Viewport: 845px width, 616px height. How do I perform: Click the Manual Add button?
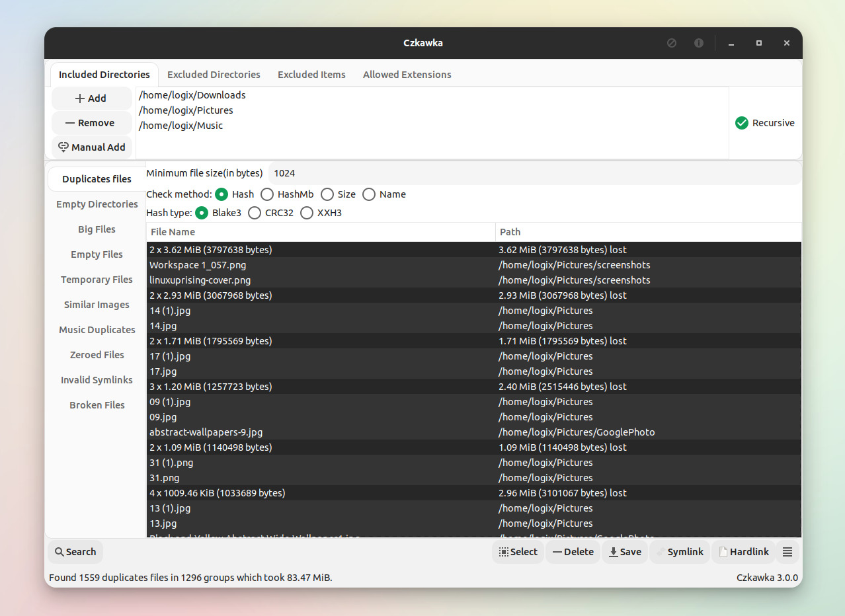click(92, 147)
